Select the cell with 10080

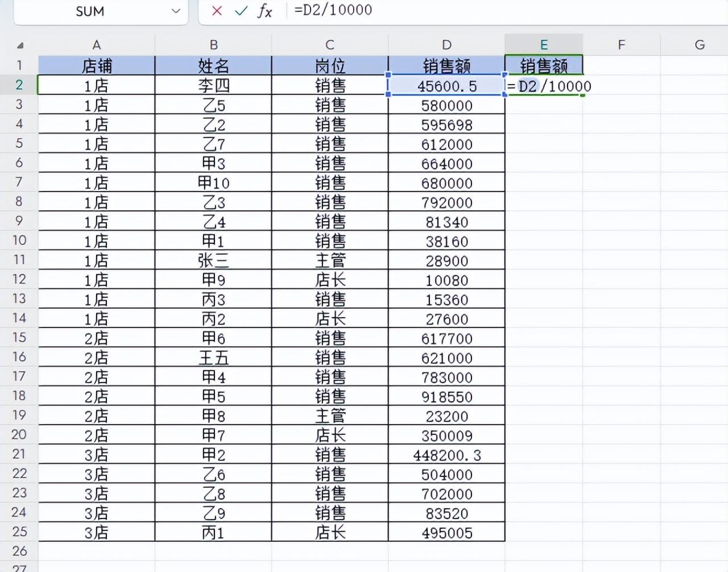pos(446,280)
